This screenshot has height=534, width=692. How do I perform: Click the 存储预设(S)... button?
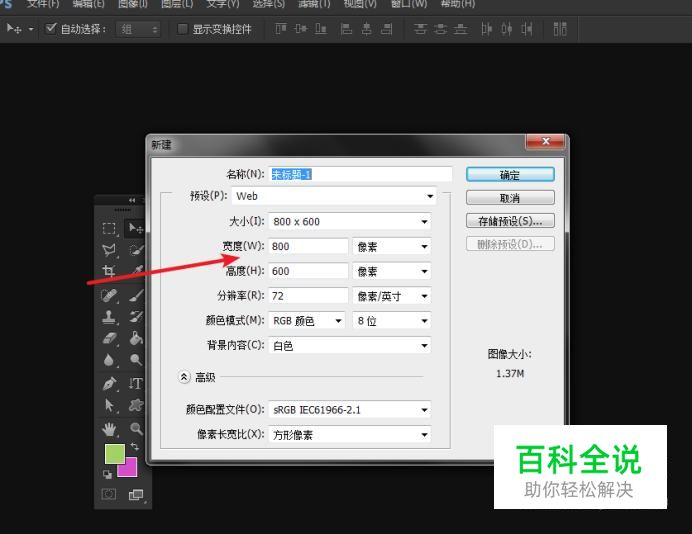coord(509,221)
